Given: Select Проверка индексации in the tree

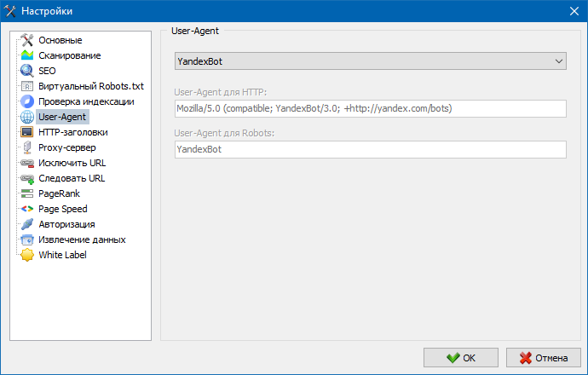Looking at the screenshot, I should [x=86, y=101].
